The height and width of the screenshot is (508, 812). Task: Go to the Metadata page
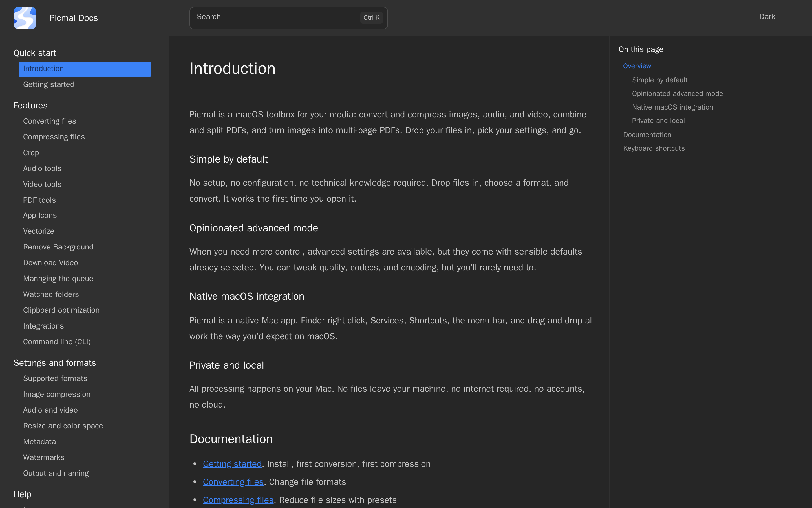point(39,441)
